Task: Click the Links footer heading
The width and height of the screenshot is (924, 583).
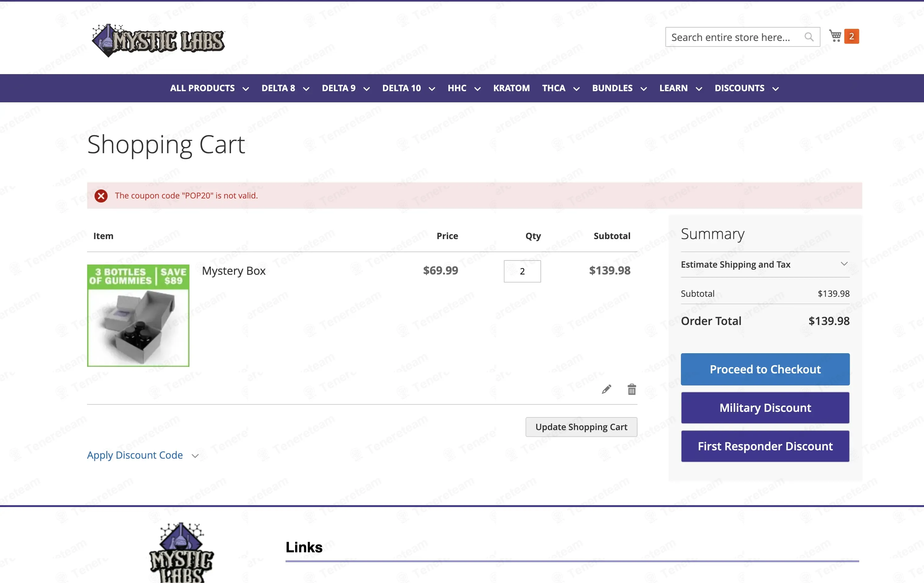Action: pyautogui.click(x=304, y=547)
